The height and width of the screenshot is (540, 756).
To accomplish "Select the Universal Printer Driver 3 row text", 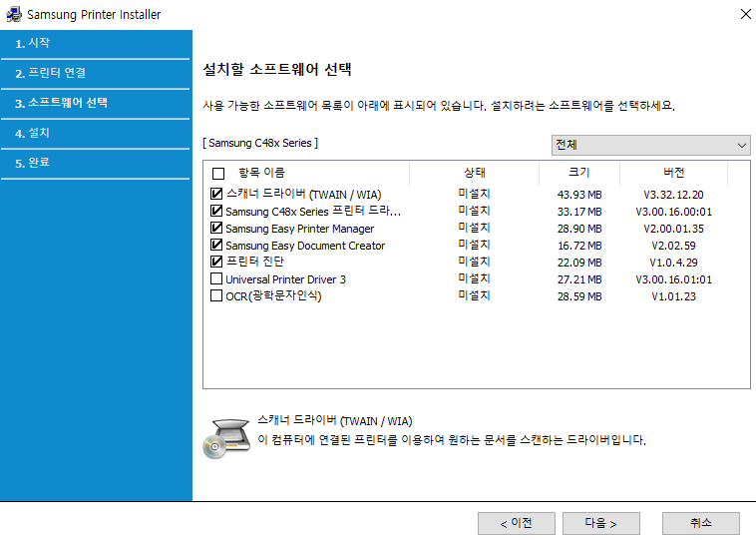I will click(285, 279).
